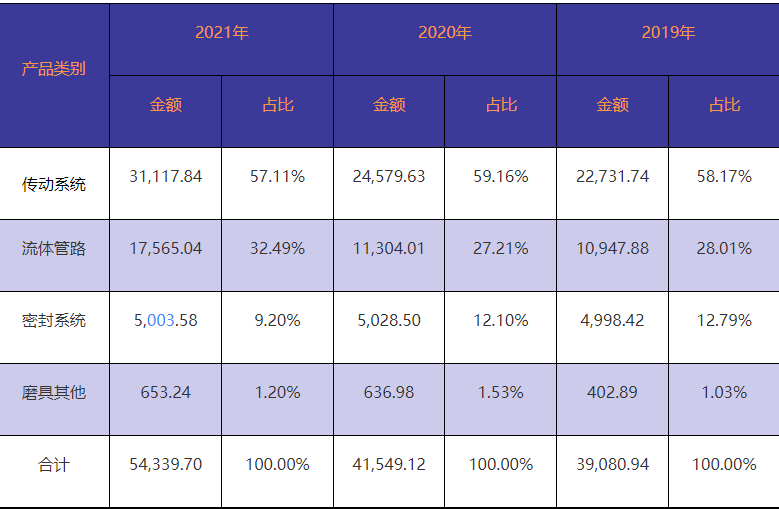Select the 流体管路 row label
This screenshot has height=509, width=779.
coord(54,248)
